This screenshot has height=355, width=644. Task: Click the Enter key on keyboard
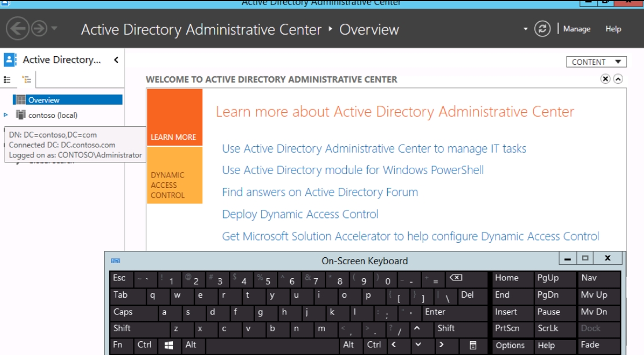click(455, 312)
